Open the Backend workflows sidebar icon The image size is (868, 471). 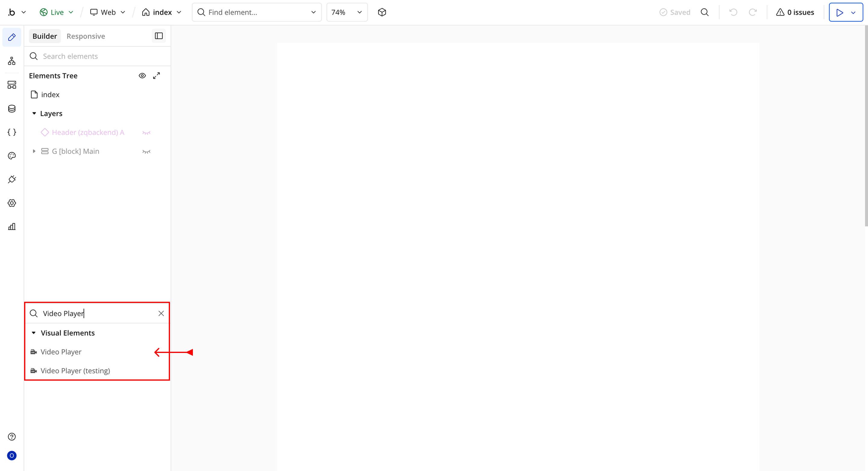[x=12, y=85]
